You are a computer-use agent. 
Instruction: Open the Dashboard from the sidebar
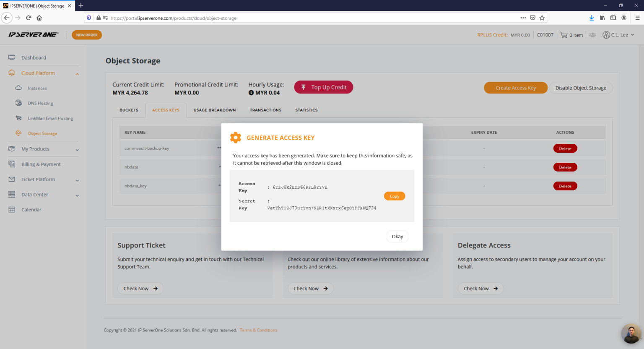[x=34, y=57]
